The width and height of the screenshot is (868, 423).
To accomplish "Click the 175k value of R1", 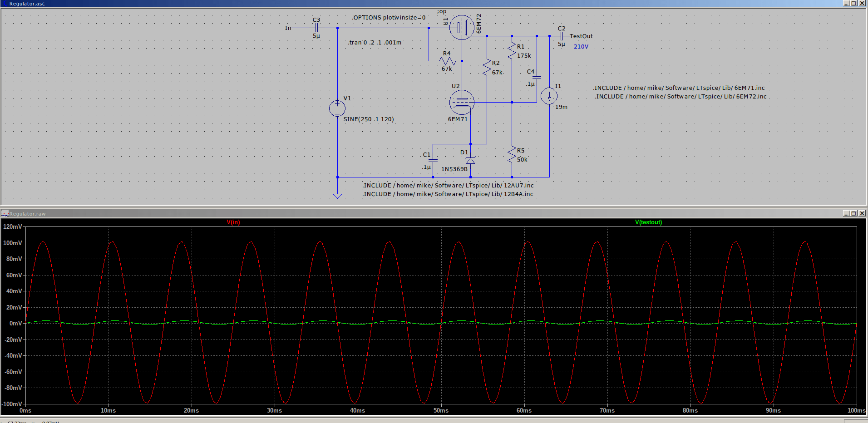I will pos(524,55).
